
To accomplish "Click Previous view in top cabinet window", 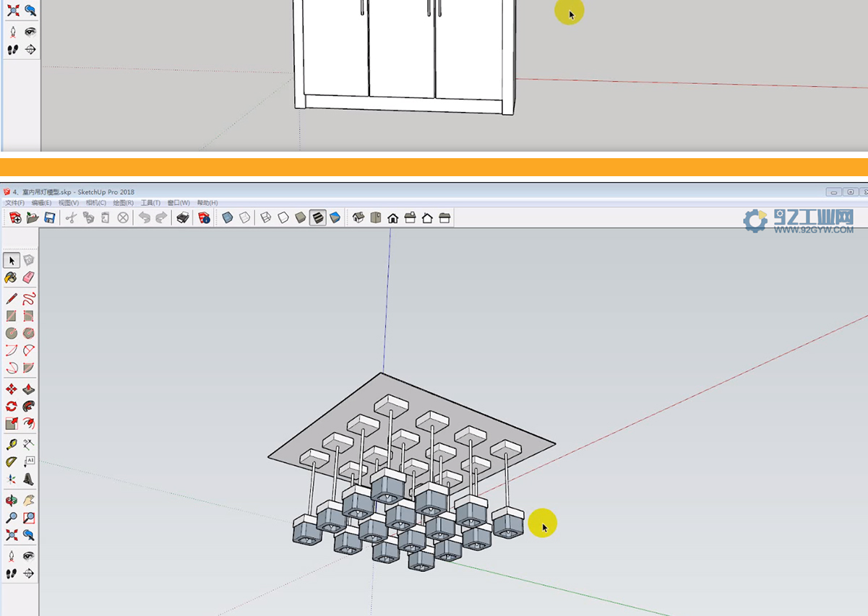I will pos(30,10).
